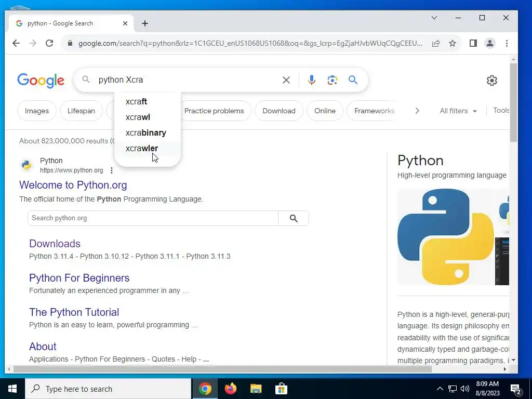
Task: Click the Chrome back arrow
Action: pyautogui.click(x=16, y=43)
